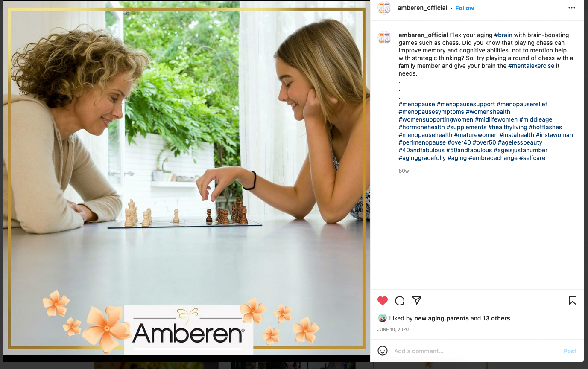The image size is (588, 369).
Task: Open the emoji picker smiley icon
Action: [383, 351]
